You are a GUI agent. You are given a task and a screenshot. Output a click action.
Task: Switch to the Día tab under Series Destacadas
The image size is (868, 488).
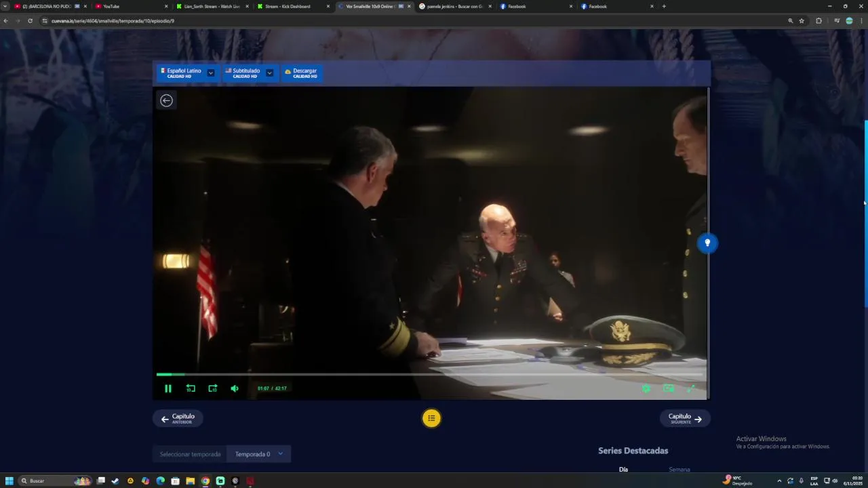[x=623, y=470]
